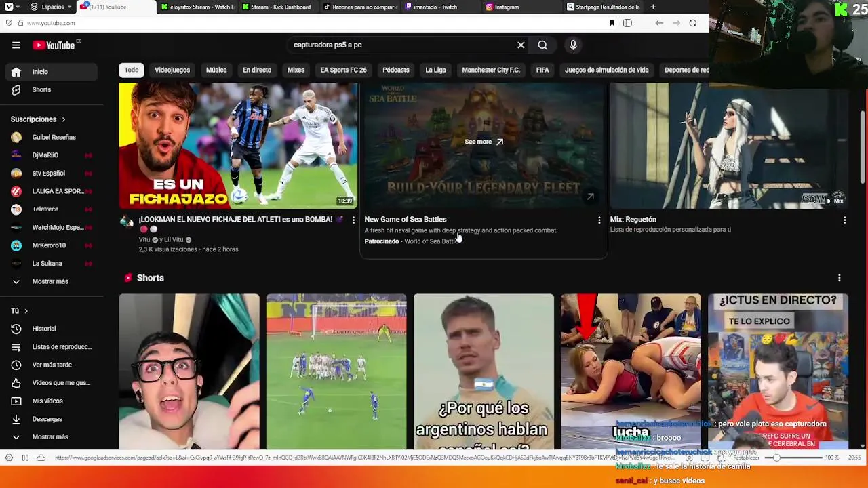Open Inicio in the sidebar
Screen dimensions: 868x488
click(52, 72)
